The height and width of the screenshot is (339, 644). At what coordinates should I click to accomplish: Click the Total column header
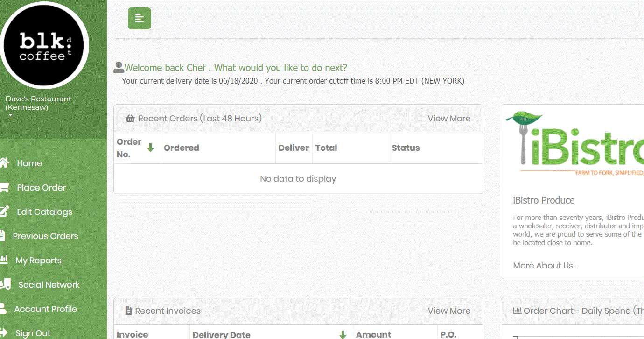(326, 148)
